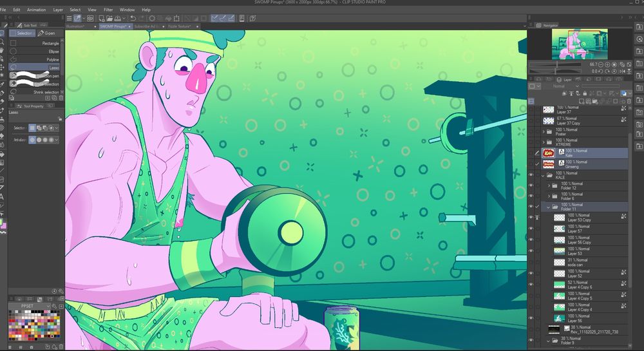Hide Layer 57 with its eye icon
The height and width of the screenshot is (351, 644).
[531, 229]
